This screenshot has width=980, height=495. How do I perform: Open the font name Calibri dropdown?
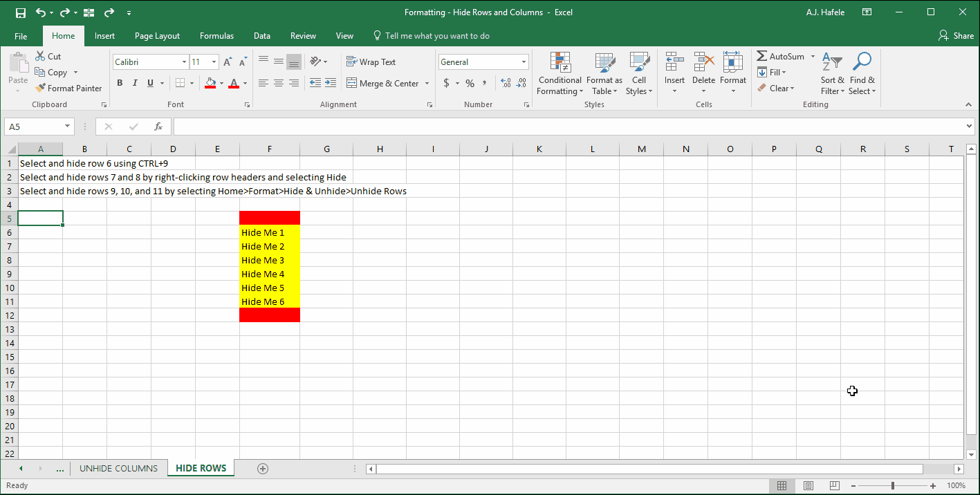pos(184,62)
